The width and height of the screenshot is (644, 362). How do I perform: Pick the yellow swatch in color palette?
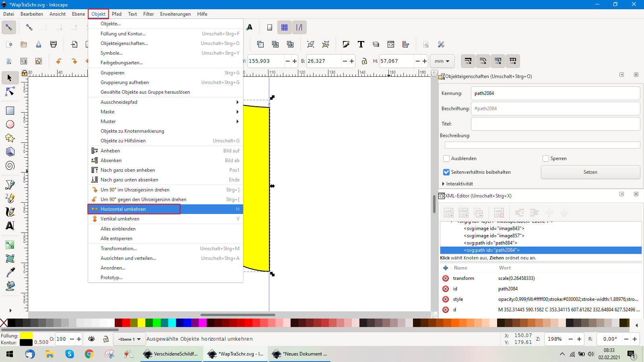point(141,323)
